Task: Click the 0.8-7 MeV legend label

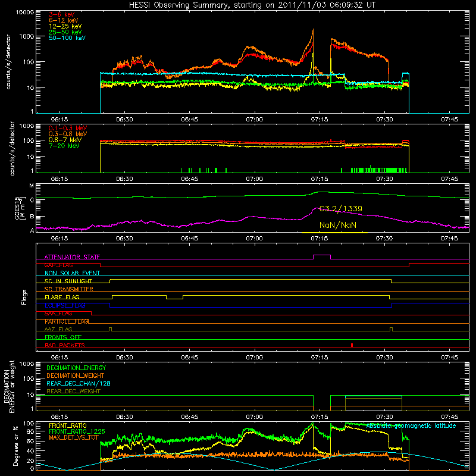Action: 65,140
